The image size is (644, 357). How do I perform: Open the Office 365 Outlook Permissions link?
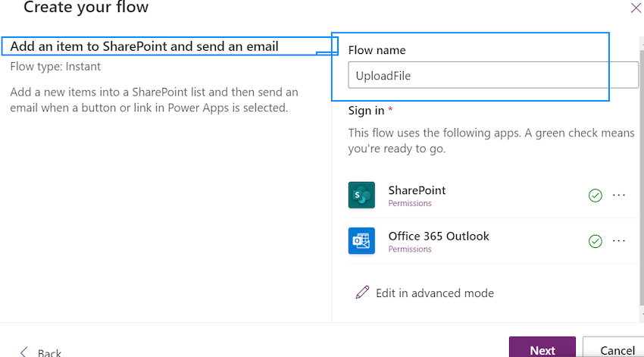[410, 249]
